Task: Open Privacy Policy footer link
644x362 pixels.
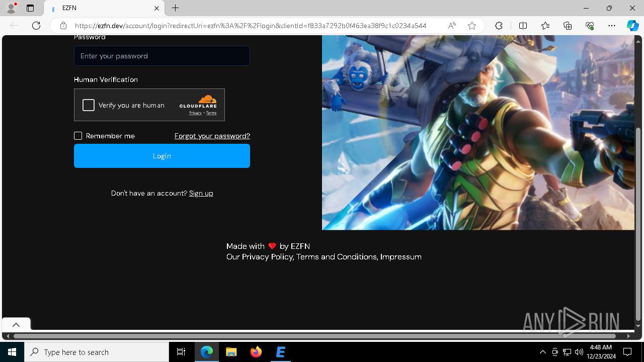Action: (267, 257)
